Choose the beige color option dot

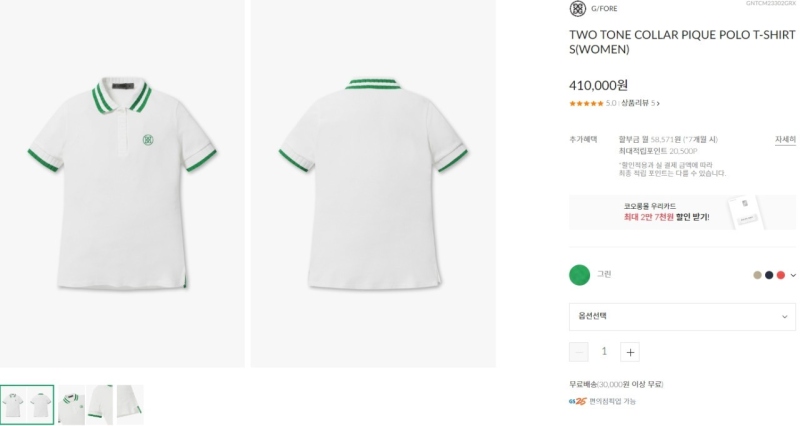click(x=758, y=275)
